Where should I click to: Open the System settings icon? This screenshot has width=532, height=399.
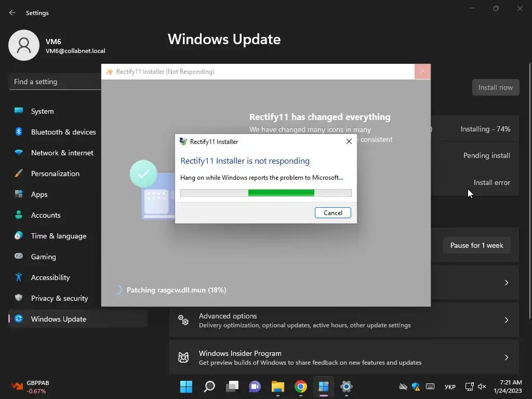tap(19, 111)
